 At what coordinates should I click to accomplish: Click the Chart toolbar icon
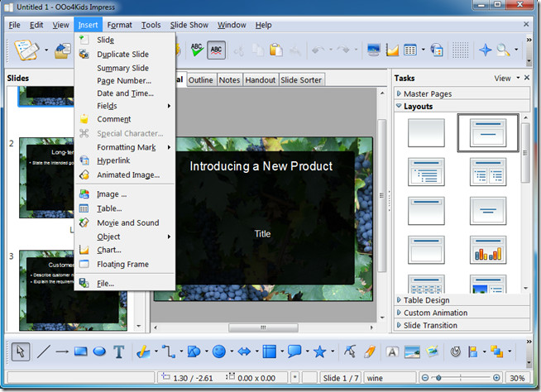coord(392,50)
